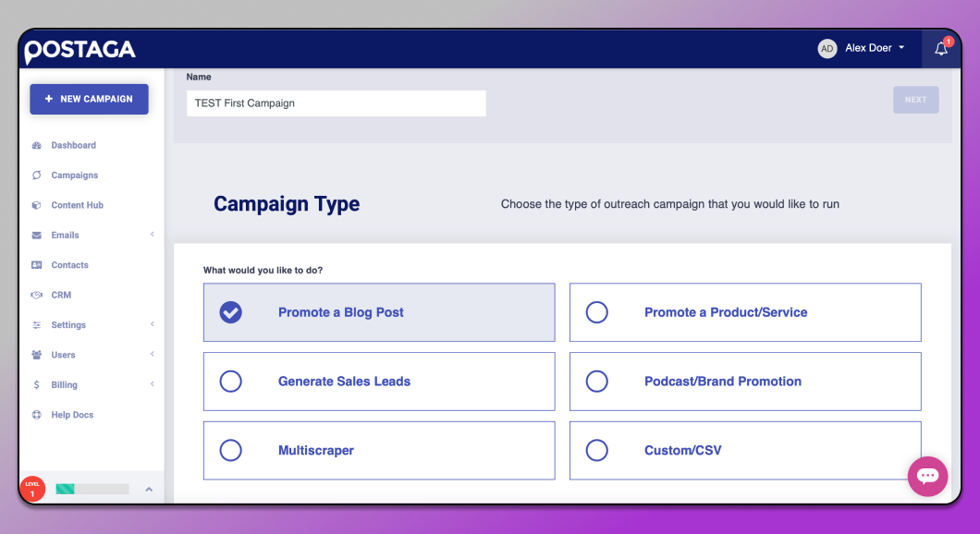Click the Level 1 progress bar
The width and height of the screenshot is (980, 534).
92,489
